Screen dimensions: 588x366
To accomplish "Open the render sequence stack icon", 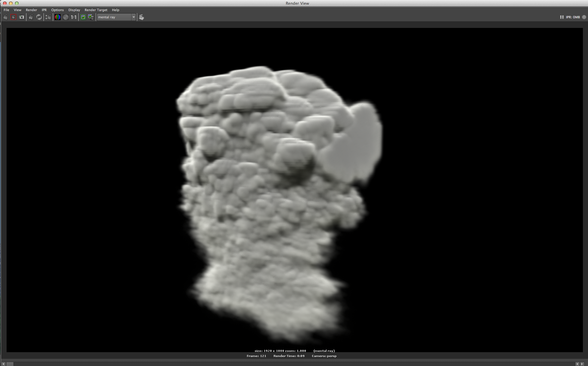I will pos(141,17).
